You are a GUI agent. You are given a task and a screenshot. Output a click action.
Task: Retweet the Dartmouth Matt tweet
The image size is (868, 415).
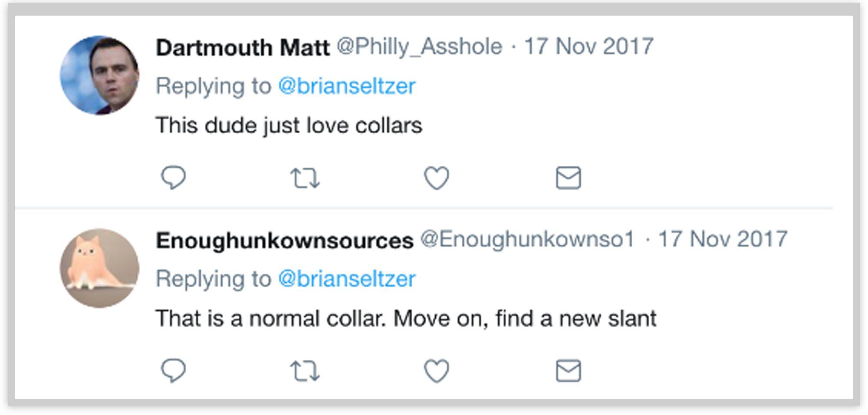point(305,178)
